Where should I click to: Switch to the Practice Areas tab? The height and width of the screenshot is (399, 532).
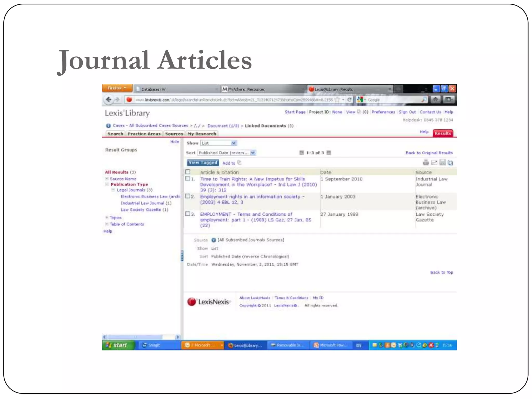pos(144,134)
